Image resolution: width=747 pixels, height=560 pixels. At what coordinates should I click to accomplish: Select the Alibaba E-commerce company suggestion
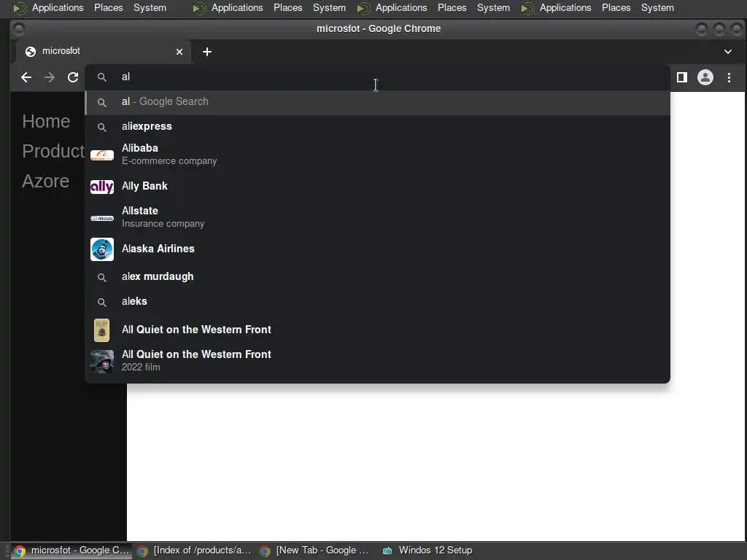(x=377, y=155)
